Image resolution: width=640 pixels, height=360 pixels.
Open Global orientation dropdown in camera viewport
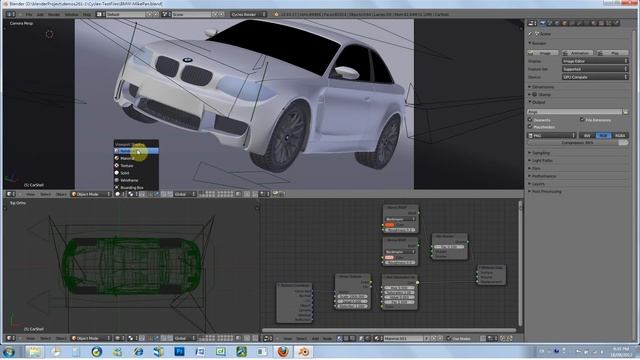pos(184,194)
